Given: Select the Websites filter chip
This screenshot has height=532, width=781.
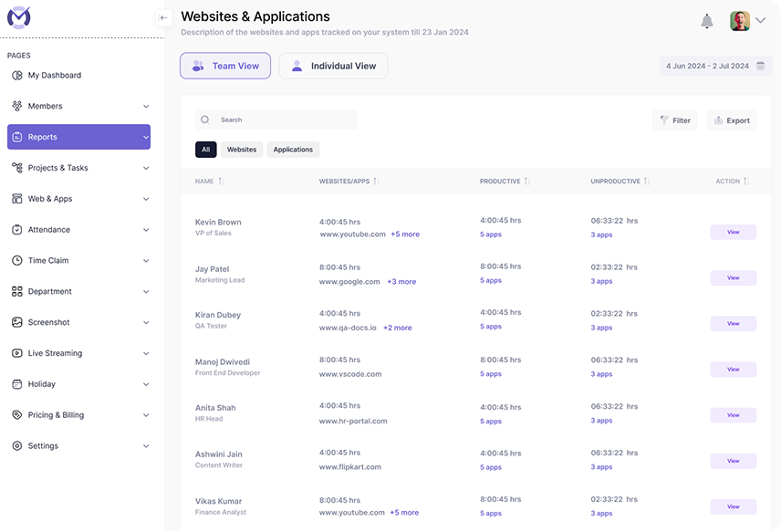Looking at the screenshot, I should (x=242, y=150).
